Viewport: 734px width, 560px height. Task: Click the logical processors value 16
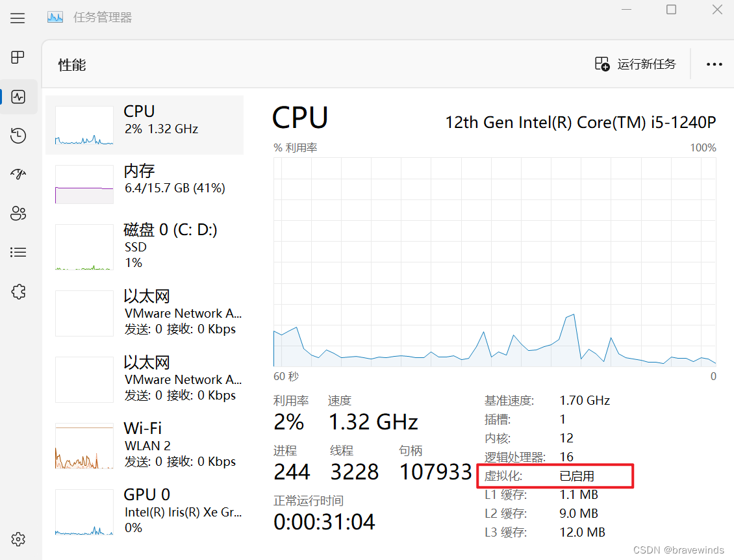tap(566, 457)
